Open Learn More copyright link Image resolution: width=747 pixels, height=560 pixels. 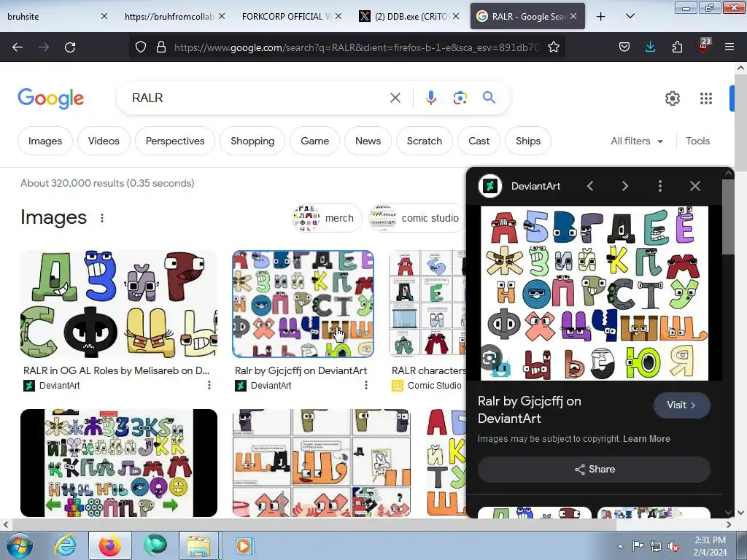click(x=646, y=438)
